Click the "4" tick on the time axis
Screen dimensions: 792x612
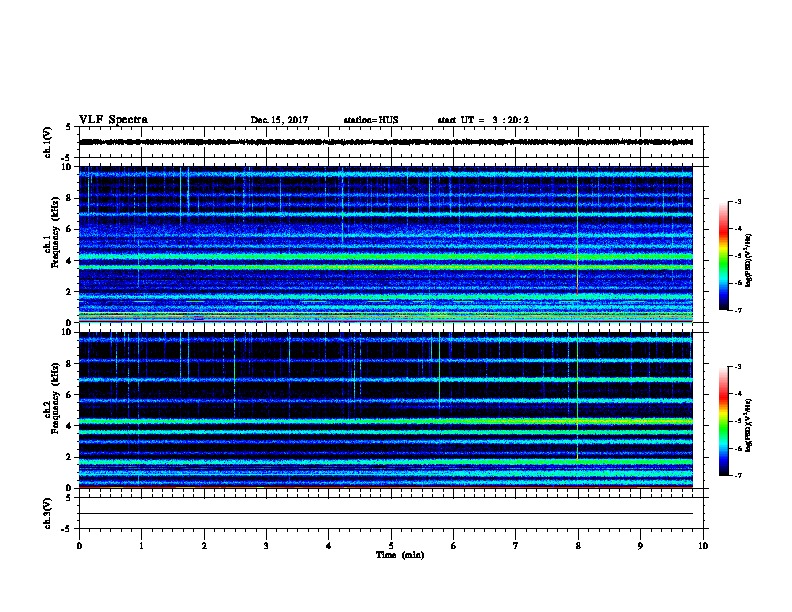[329, 546]
